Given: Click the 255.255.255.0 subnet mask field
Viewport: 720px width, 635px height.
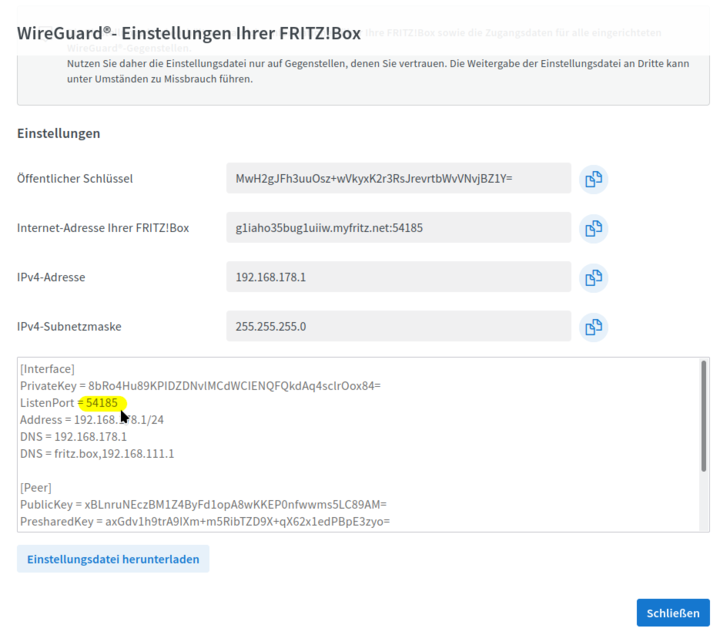Looking at the screenshot, I should pyautogui.click(x=399, y=326).
